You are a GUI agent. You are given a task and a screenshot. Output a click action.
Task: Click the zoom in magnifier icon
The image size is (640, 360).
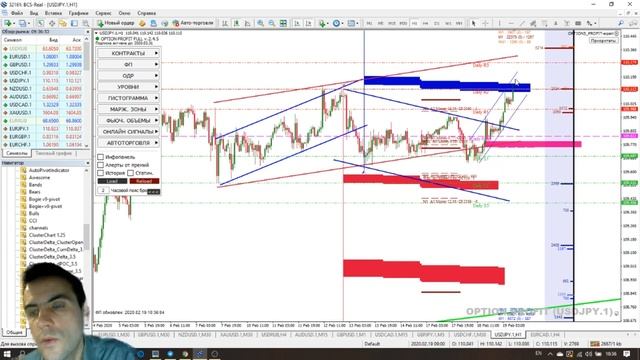tap(260, 23)
